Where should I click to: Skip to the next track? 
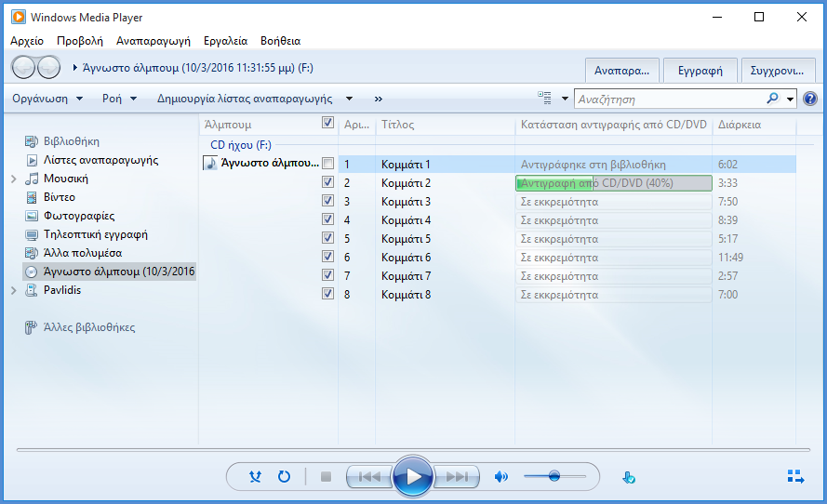[457, 477]
